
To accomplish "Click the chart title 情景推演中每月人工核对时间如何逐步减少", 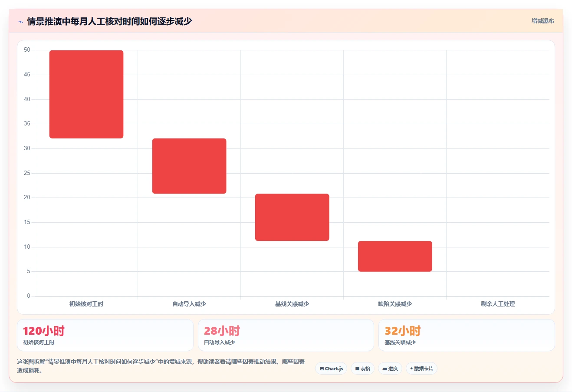I will [x=109, y=21].
